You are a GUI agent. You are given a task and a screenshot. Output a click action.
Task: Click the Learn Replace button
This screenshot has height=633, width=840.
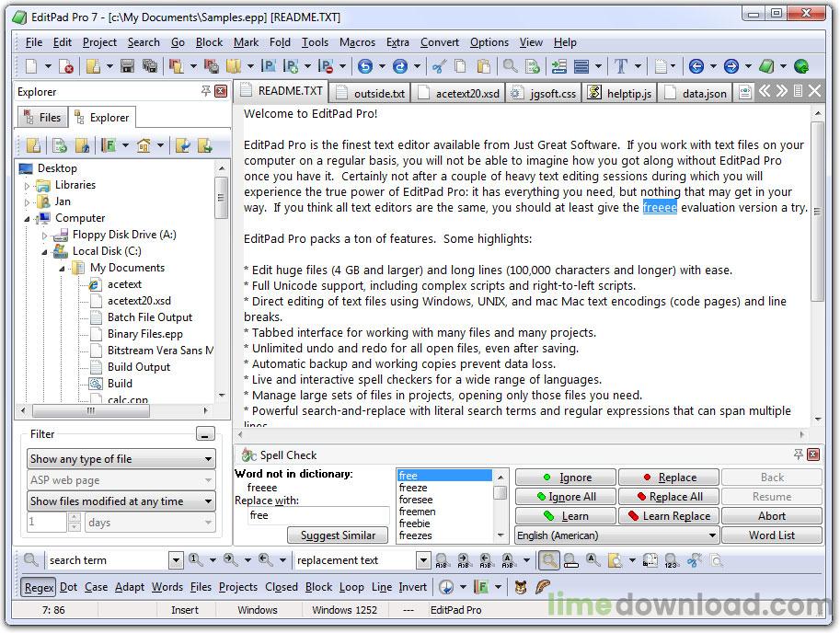(669, 516)
